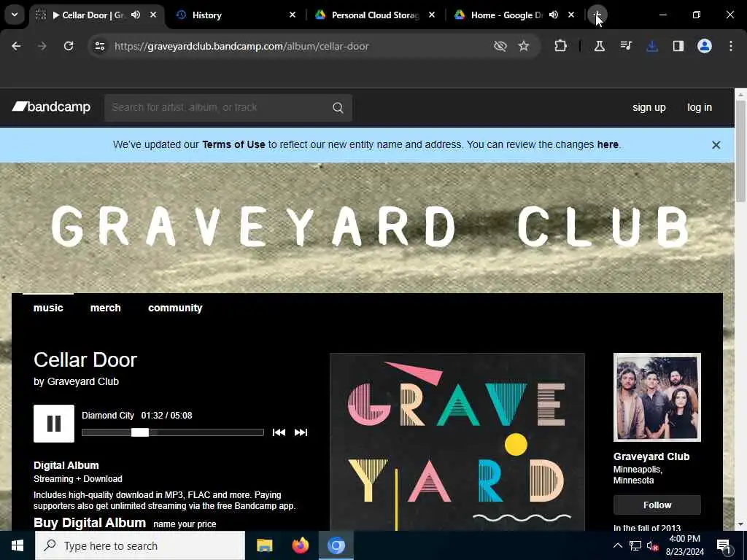
Task: Mute the Cellar Door tab audio
Action: point(136,15)
